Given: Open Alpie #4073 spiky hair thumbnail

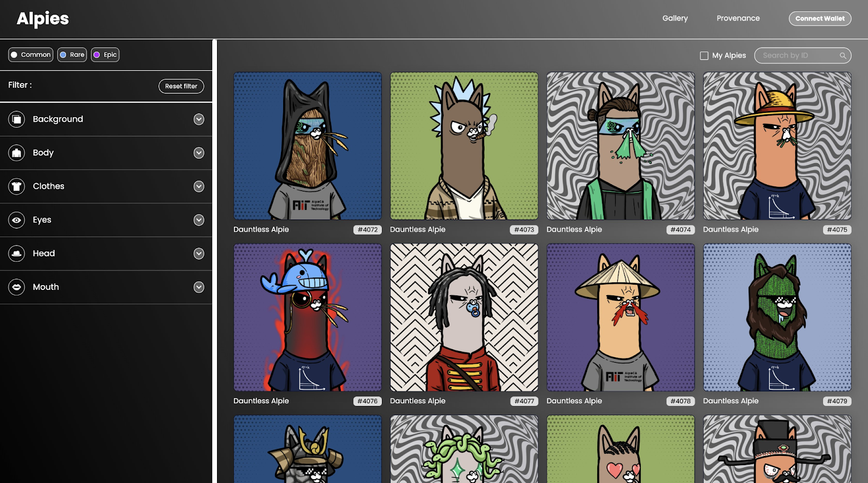Looking at the screenshot, I should (464, 146).
